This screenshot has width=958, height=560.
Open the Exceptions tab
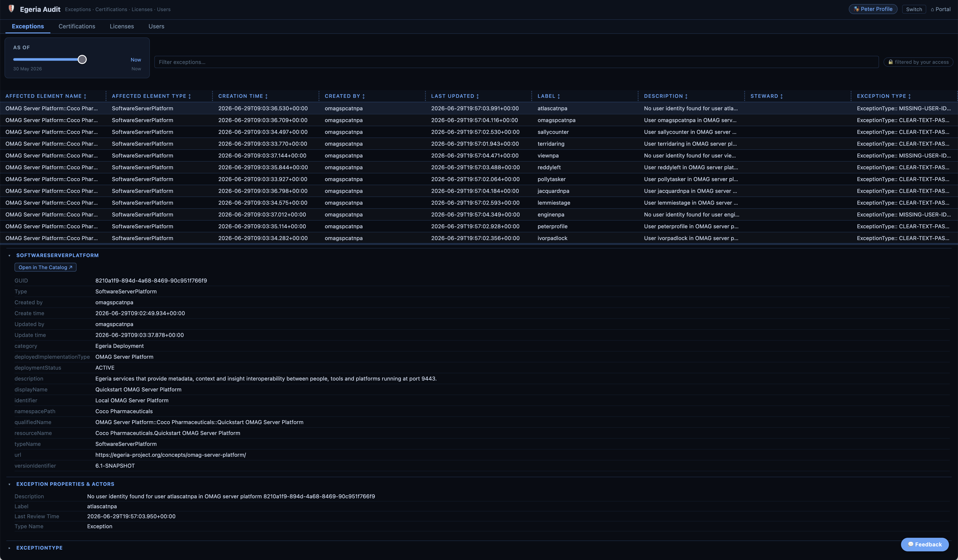click(x=28, y=26)
